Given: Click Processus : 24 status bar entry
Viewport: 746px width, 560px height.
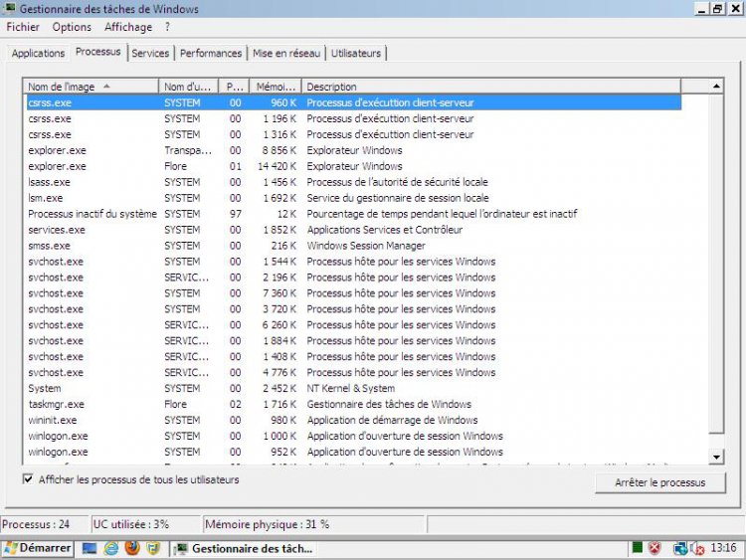Looking at the screenshot, I should click(x=44, y=524).
